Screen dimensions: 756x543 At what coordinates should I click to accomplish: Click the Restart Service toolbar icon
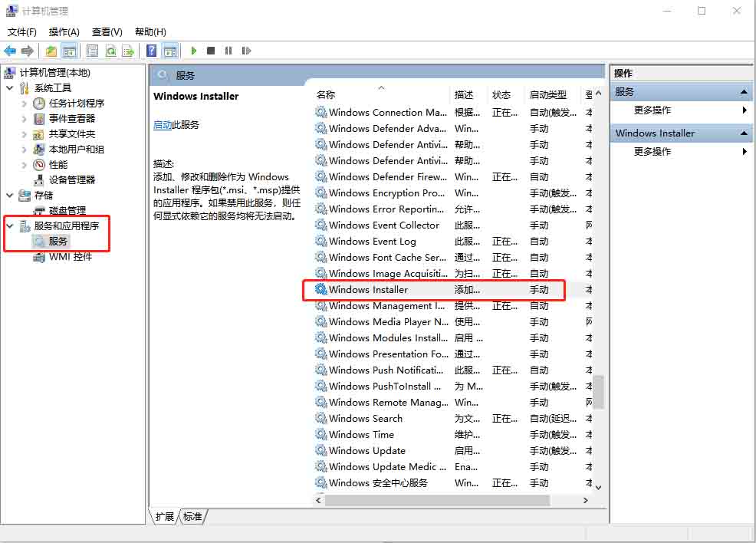[x=246, y=51]
